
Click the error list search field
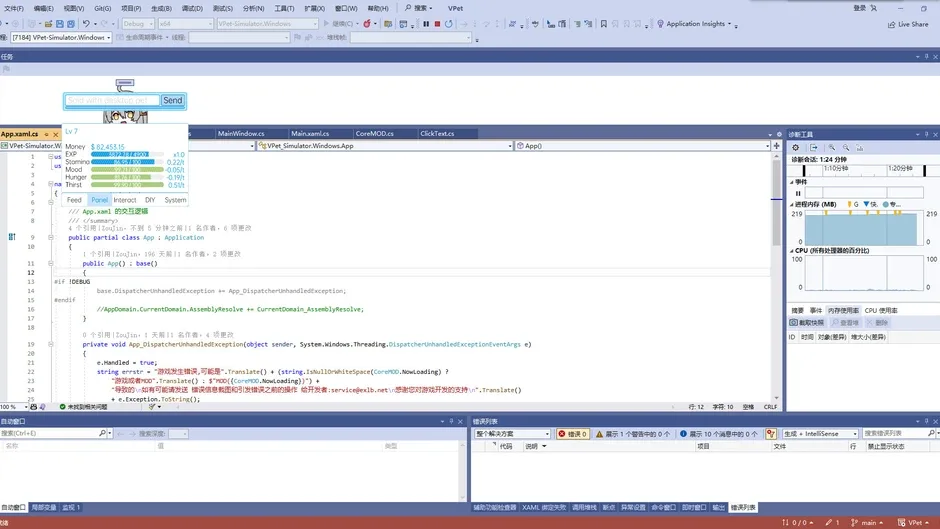(x=898, y=434)
